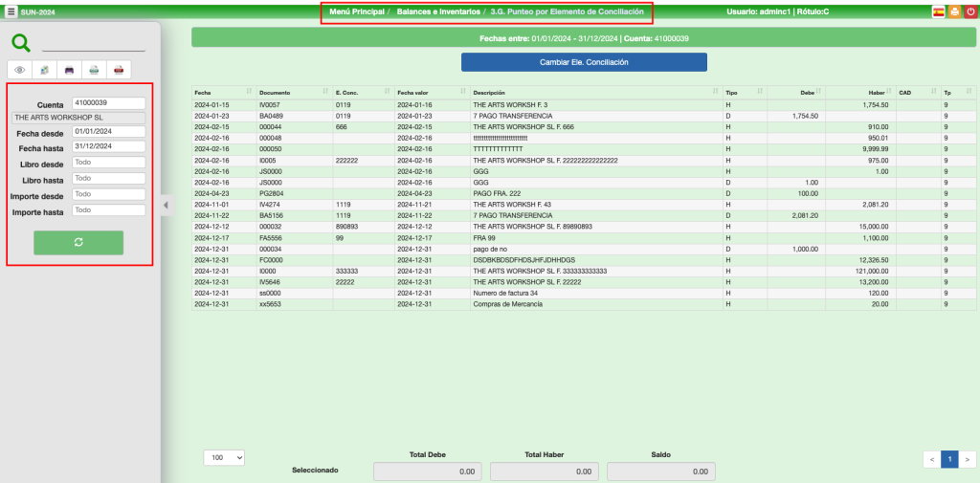This screenshot has height=483, width=980.
Task: Click the Cuenta input field
Action: [107, 102]
